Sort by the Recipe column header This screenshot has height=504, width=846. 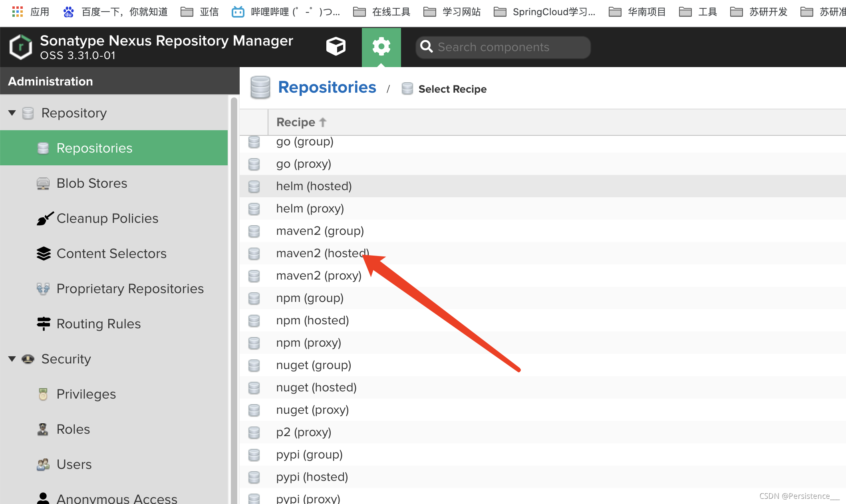[301, 122]
